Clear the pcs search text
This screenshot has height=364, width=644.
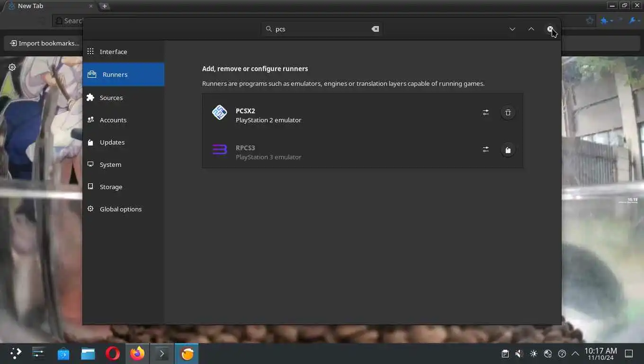point(375,29)
